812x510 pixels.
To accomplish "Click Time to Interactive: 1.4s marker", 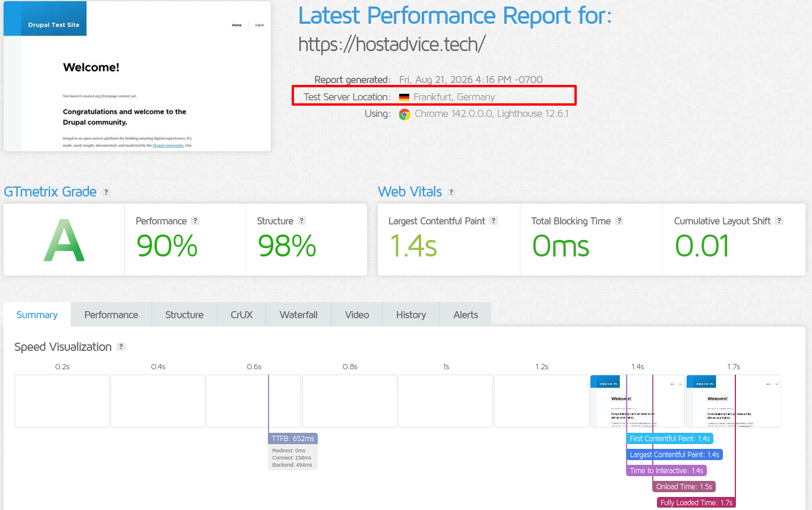I will [x=666, y=471].
